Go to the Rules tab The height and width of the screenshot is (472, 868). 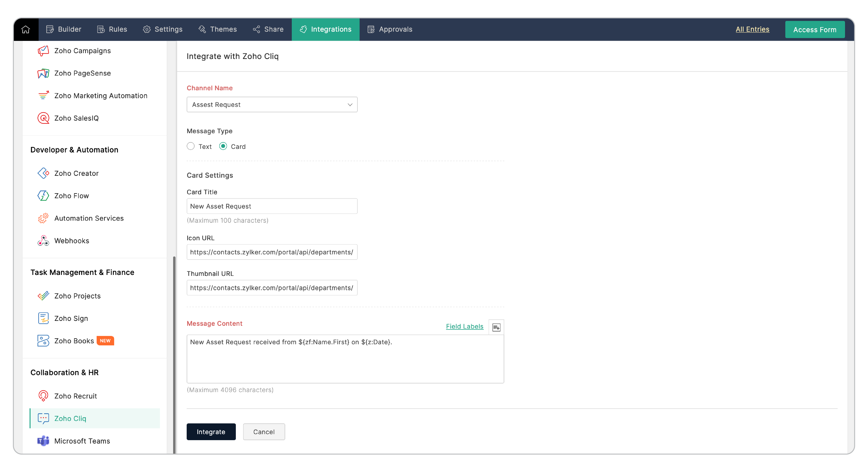112,29
